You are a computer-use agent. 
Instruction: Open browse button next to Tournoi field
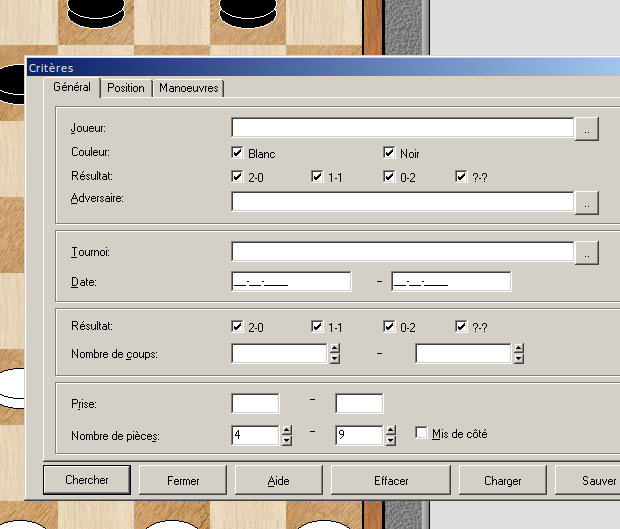click(587, 253)
